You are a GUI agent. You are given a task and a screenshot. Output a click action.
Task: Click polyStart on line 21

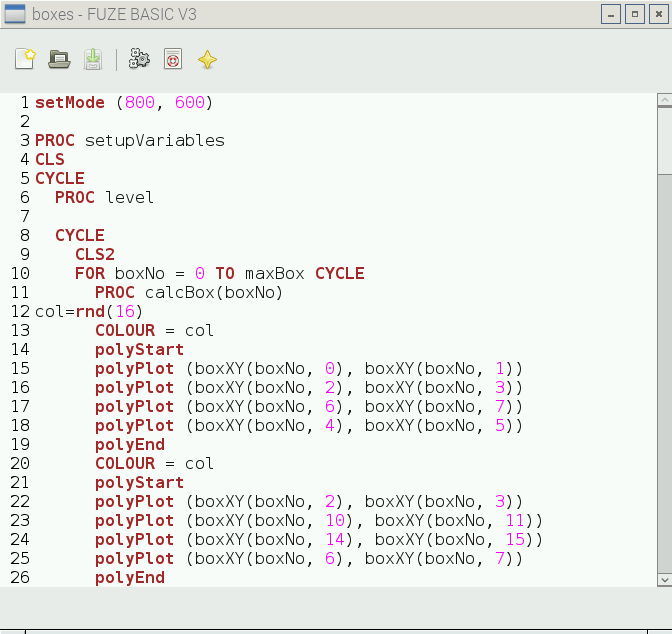pos(139,483)
